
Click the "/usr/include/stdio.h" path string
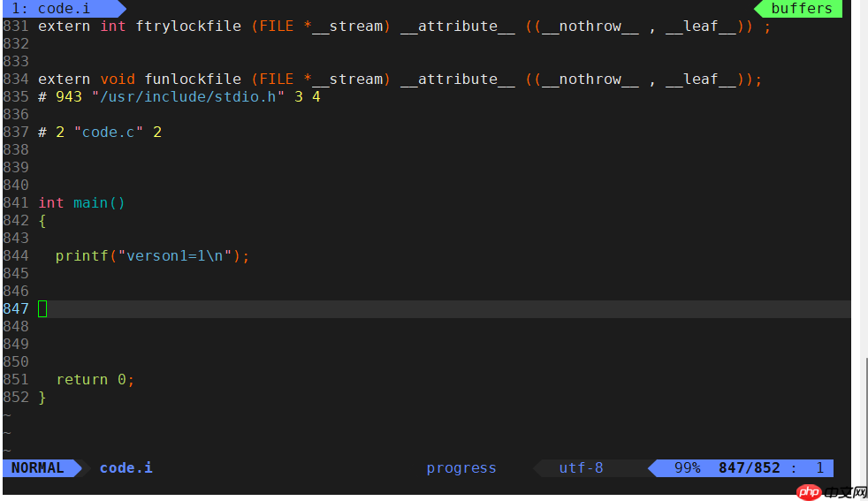(x=188, y=97)
